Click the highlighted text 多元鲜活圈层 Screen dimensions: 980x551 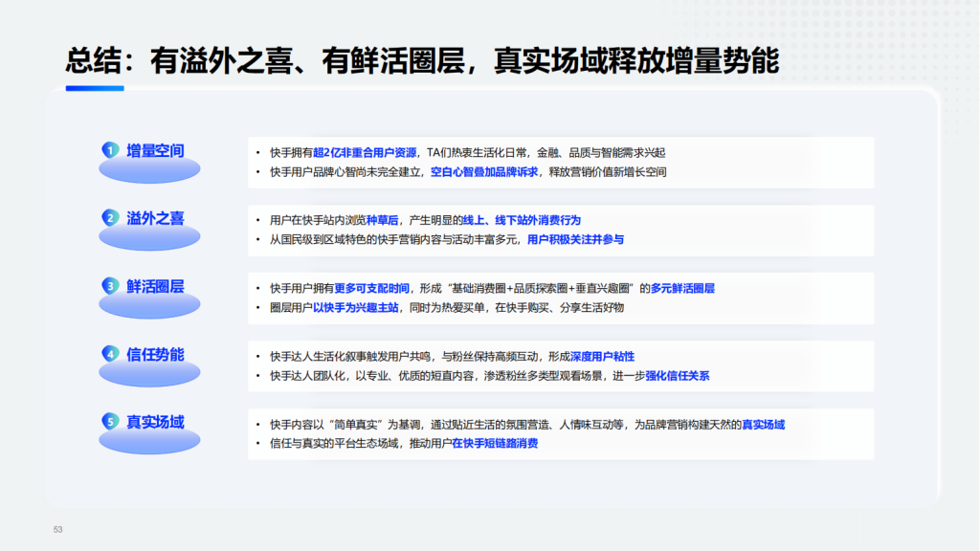click(682, 288)
